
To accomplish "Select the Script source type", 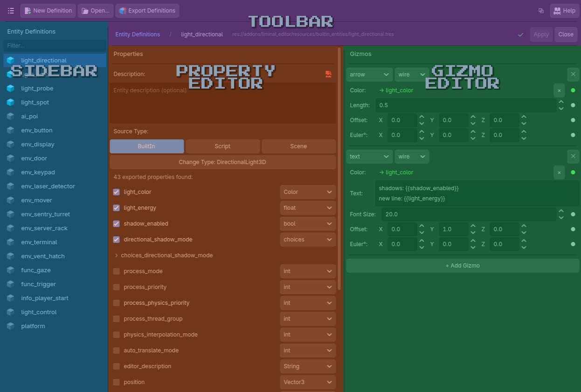I will [x=222, y=146].
